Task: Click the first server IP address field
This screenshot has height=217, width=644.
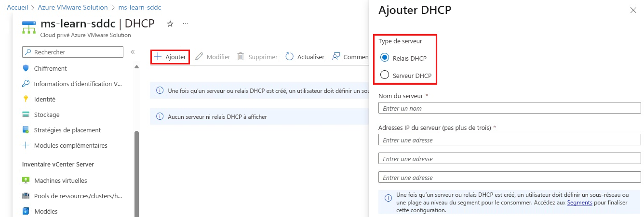Action: point(510,140)
